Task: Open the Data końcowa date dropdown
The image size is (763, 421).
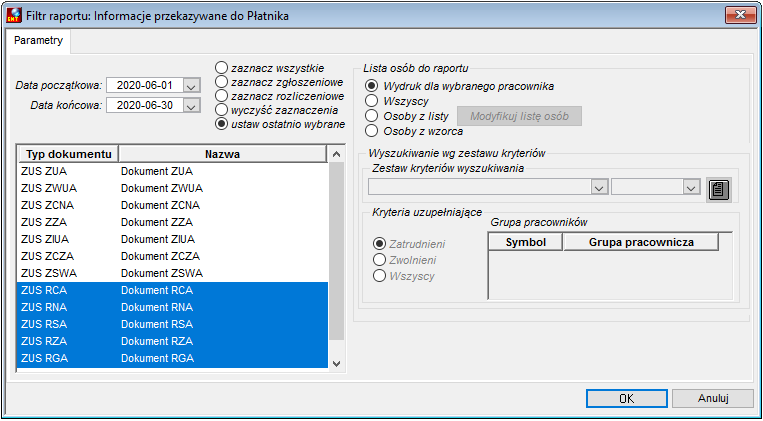Action: [x=191, y=105]
